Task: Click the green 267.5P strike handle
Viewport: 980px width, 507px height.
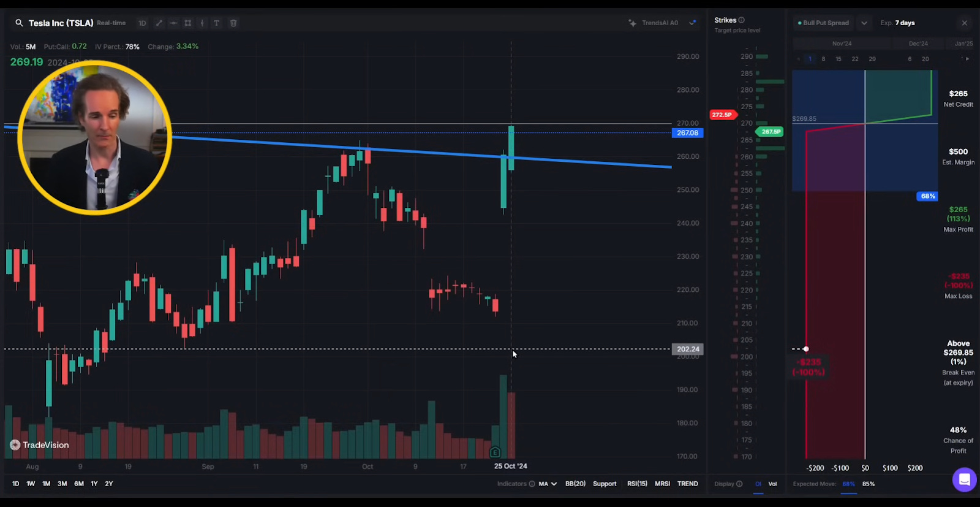Action: [770, 132]
